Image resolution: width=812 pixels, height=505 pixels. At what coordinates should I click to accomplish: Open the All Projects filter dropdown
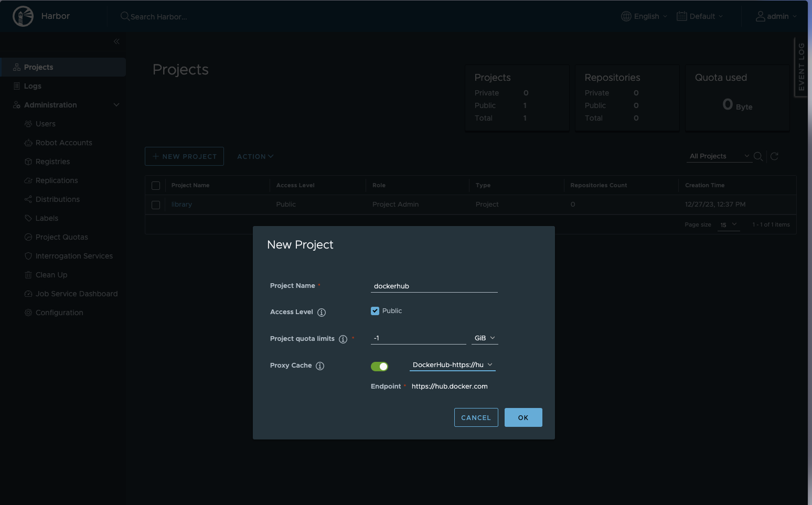coord(720,156)
